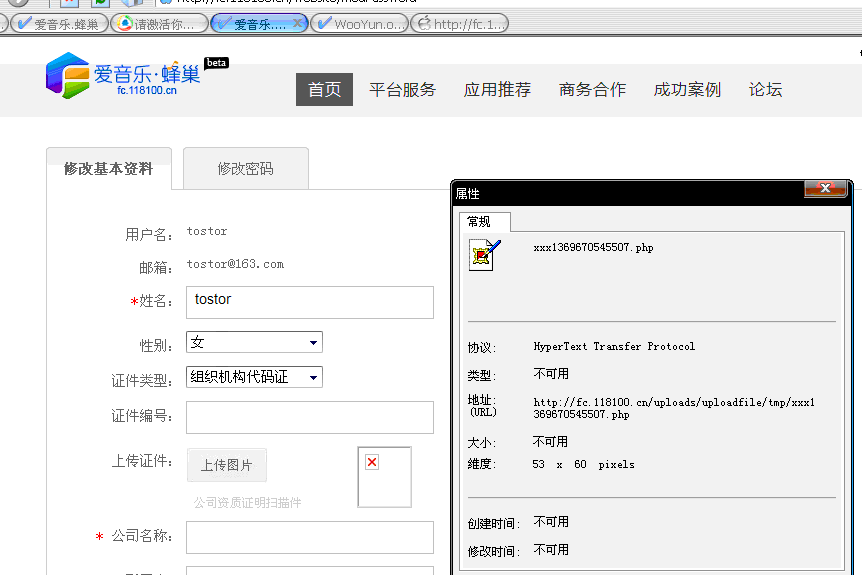The image size is (862, 575).
Task: Open the 成功案例 navigation item
Action: (687, 89)
